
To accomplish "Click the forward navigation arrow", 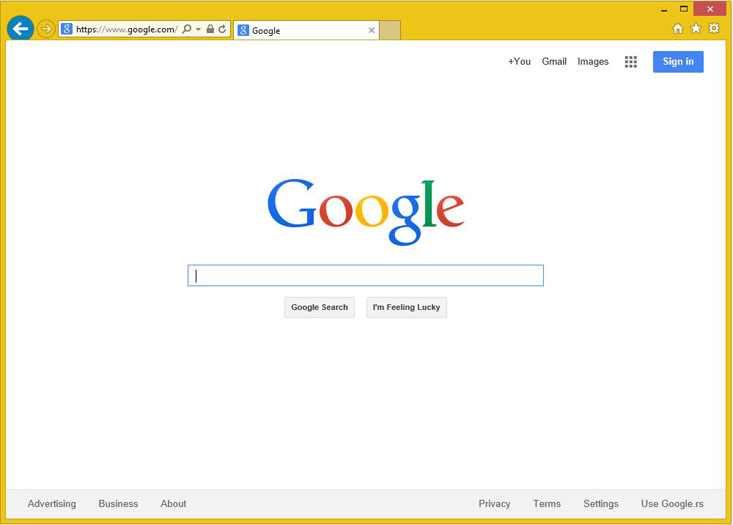I will (46, 29).
